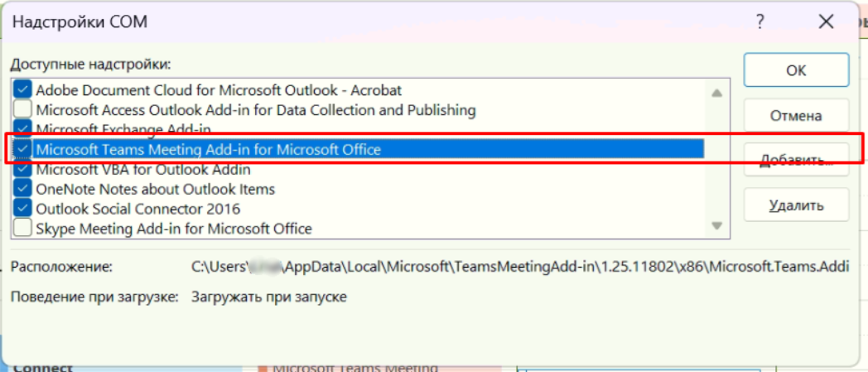Click the TeamsMeetingAdd-in location path text
Screen dimensions: 868x372
520,267
